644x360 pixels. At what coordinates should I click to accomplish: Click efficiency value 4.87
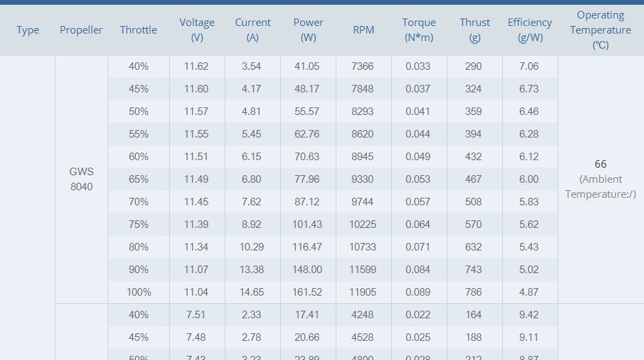(529, 292)
